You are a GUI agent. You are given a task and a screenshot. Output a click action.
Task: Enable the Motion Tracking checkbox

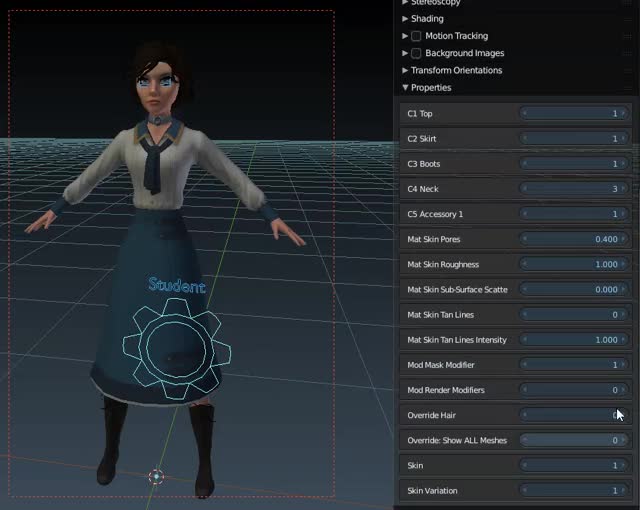tap(416, 36)
